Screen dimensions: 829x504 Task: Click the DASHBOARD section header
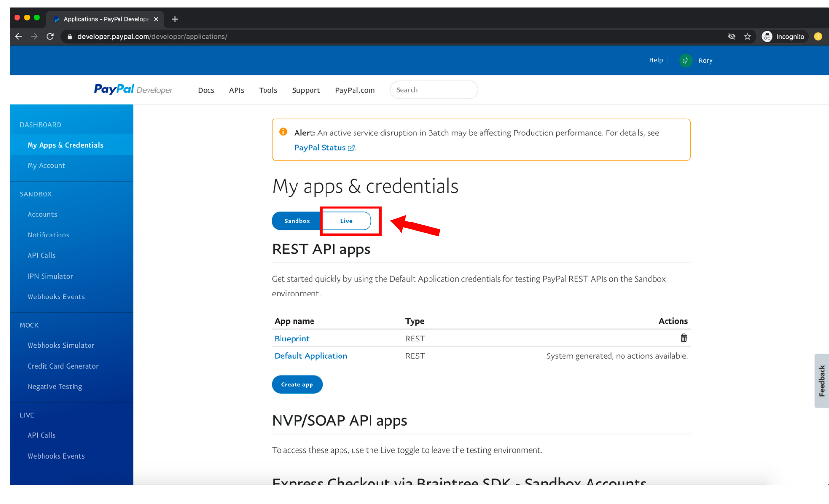(41, 125)
